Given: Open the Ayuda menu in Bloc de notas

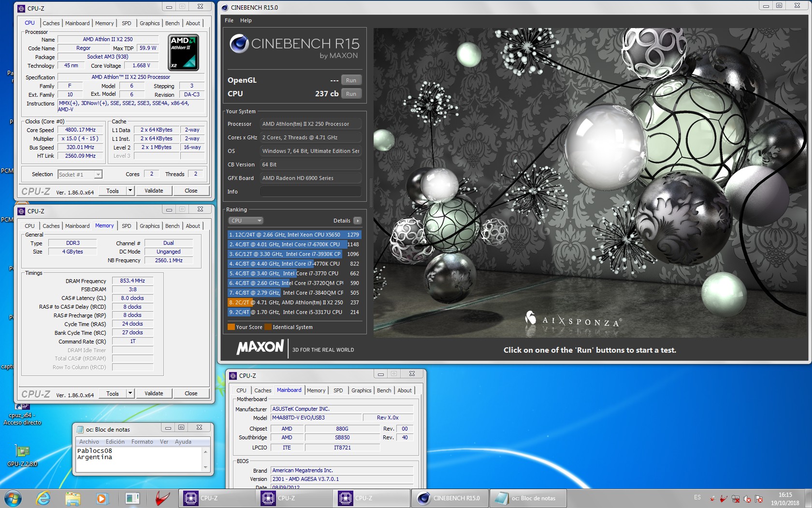Looking at the screenshot, I should click(183, 442).
